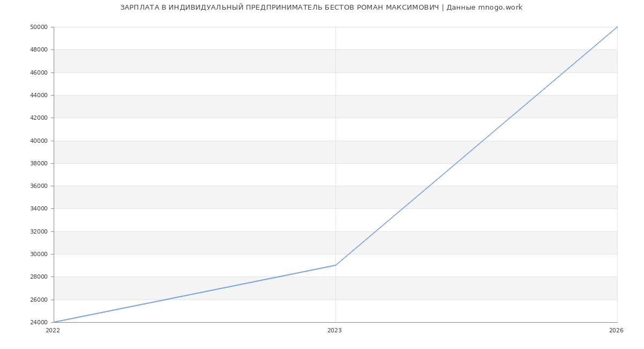This screenshot has width=644, height=349.
Task: Select the 50000 y-axis label
Action: 39,27
